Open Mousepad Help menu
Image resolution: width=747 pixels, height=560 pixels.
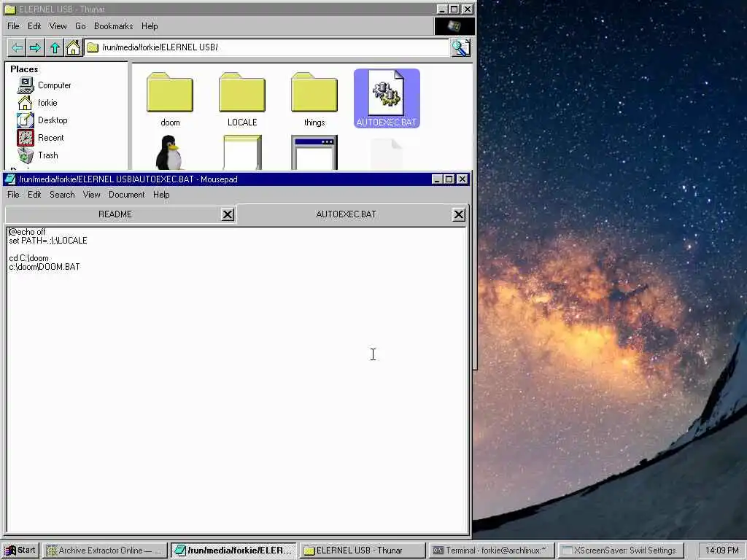161,195
